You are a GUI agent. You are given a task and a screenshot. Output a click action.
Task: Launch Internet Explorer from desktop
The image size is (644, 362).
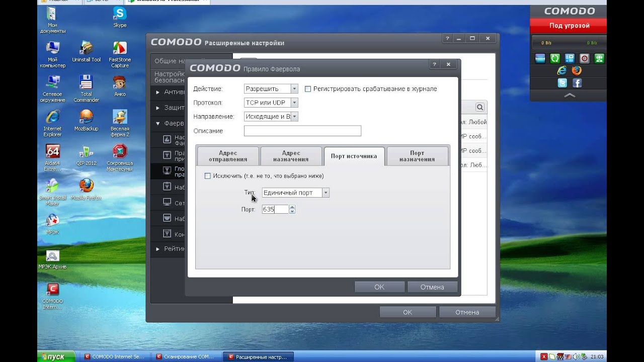point(52,123)
